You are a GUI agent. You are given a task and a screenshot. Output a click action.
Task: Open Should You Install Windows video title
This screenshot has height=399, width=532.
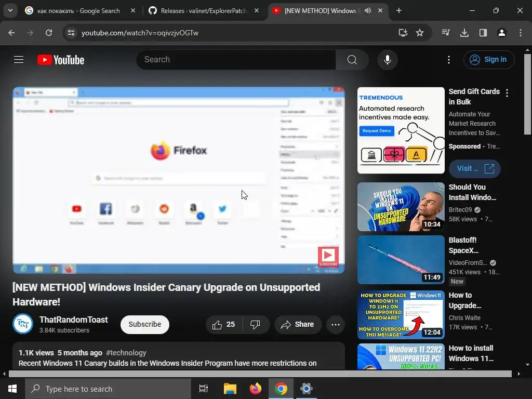click(472, 192)
